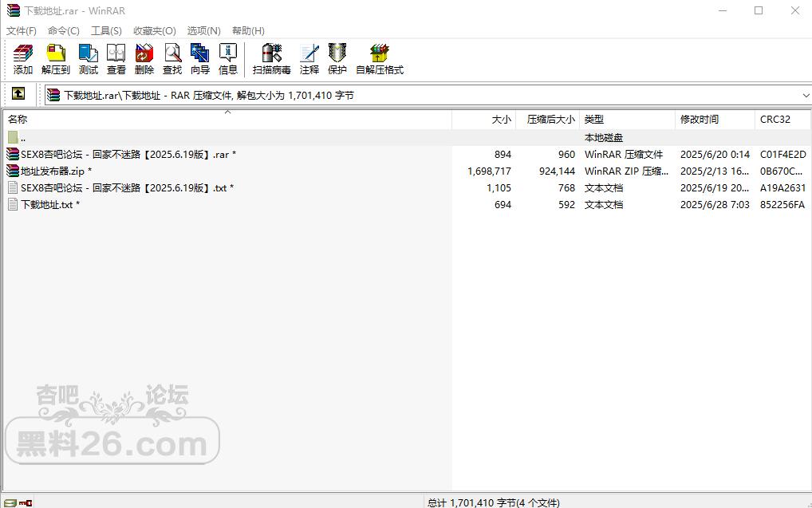
Task: Click the Add (添加) toolbar icon
Action: (x=23, y=59)
